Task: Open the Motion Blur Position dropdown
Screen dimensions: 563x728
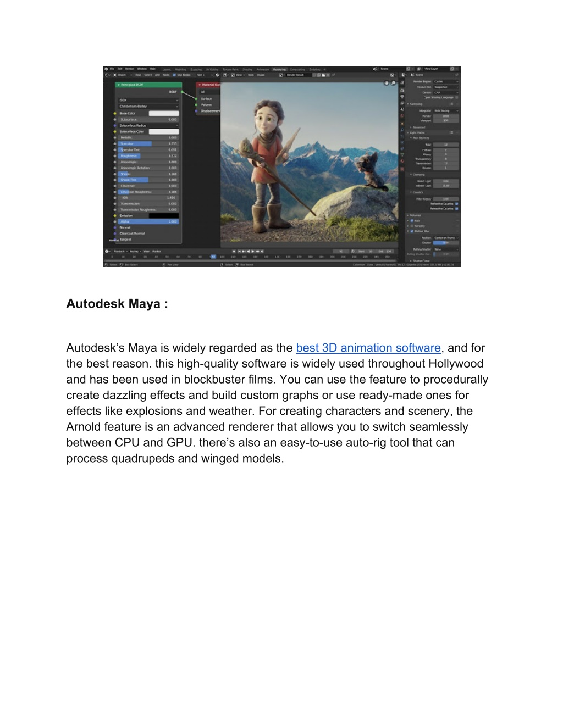Action: tap(446, 238)
